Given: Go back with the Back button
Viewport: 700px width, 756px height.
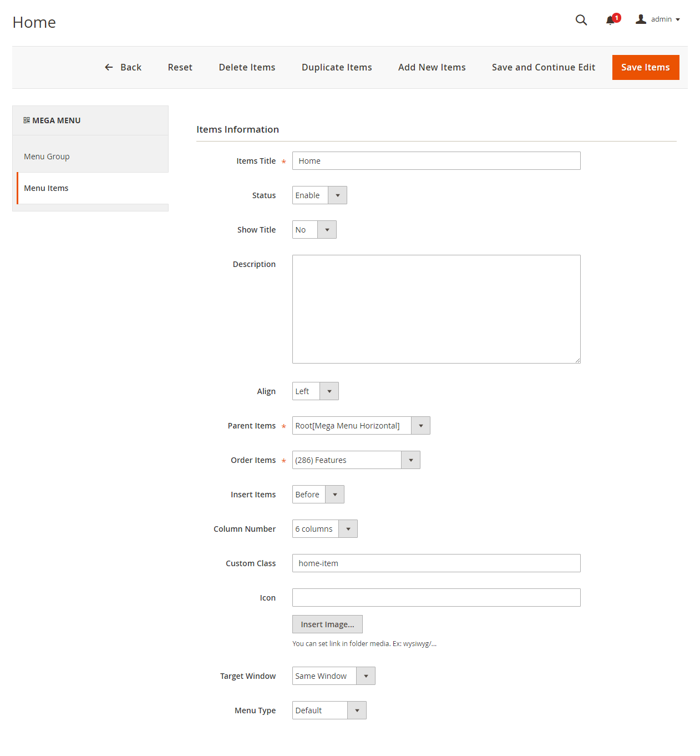Looking at the screenshot, I should 123,67.
